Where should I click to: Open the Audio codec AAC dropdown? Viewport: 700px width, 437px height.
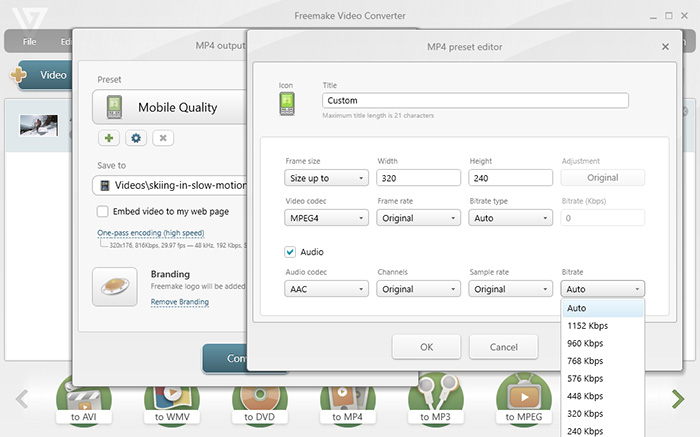(326, 289)
